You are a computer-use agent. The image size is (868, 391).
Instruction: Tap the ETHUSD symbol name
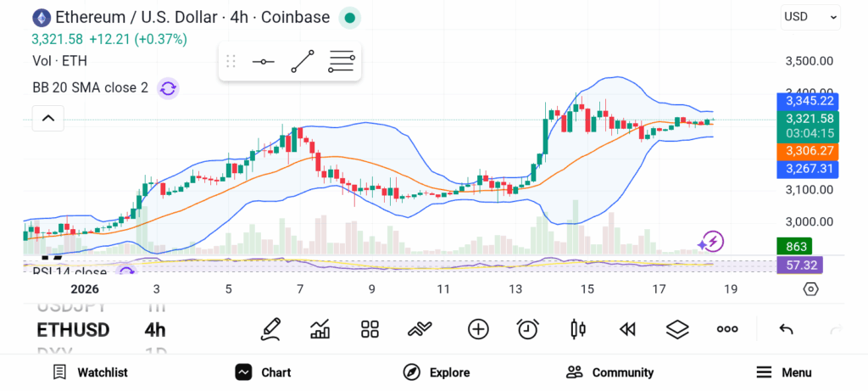click(x=73, y=330)
